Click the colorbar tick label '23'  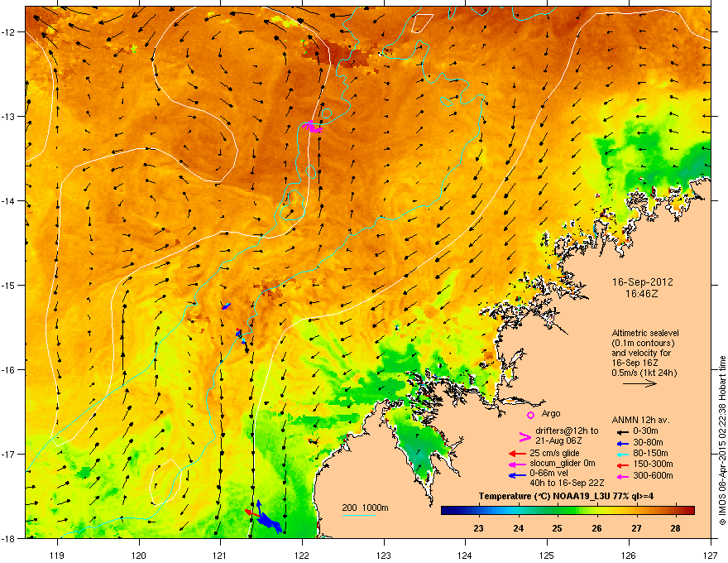(478, 528)
